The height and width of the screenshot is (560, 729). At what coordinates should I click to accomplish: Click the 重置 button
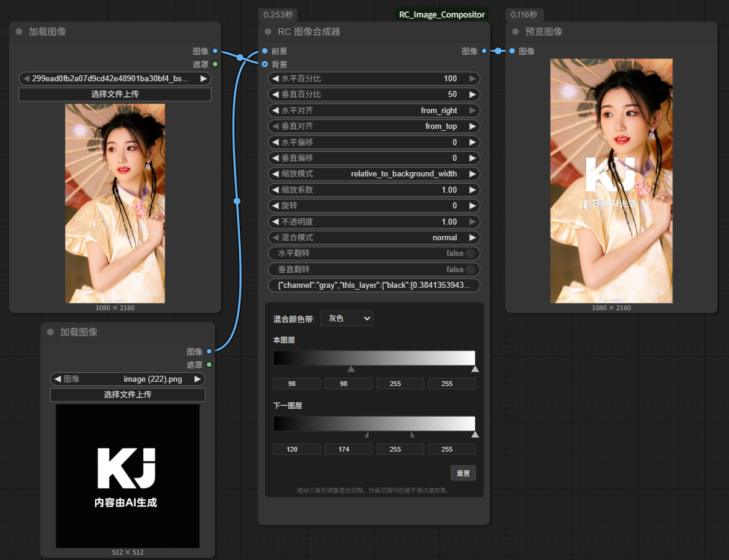pyautogui.click(x=463, y=473)
